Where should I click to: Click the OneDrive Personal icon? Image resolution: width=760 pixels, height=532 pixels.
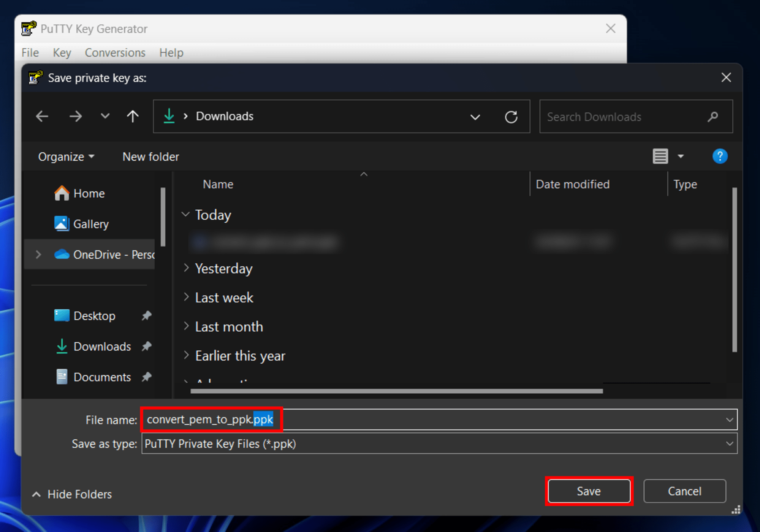tap(62, 254)
